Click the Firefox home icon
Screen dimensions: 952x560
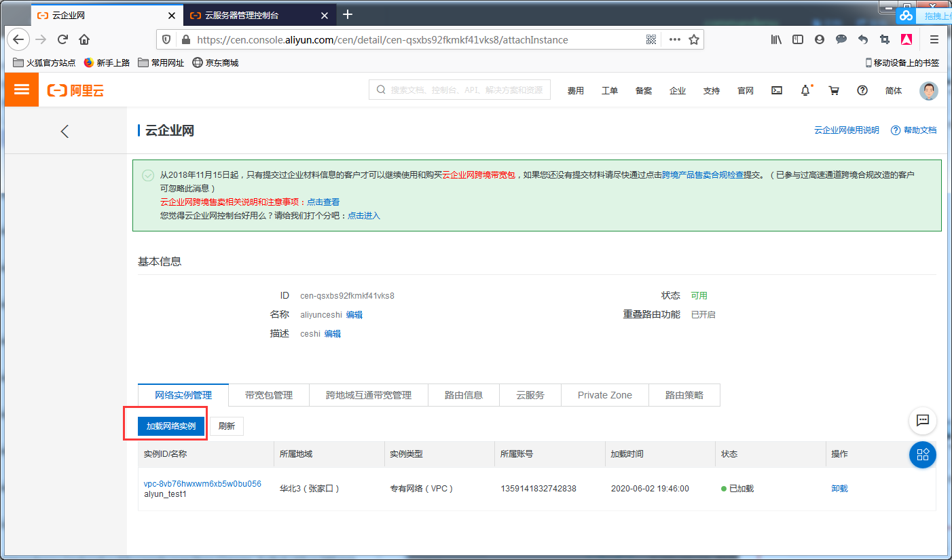pos(84,39)
